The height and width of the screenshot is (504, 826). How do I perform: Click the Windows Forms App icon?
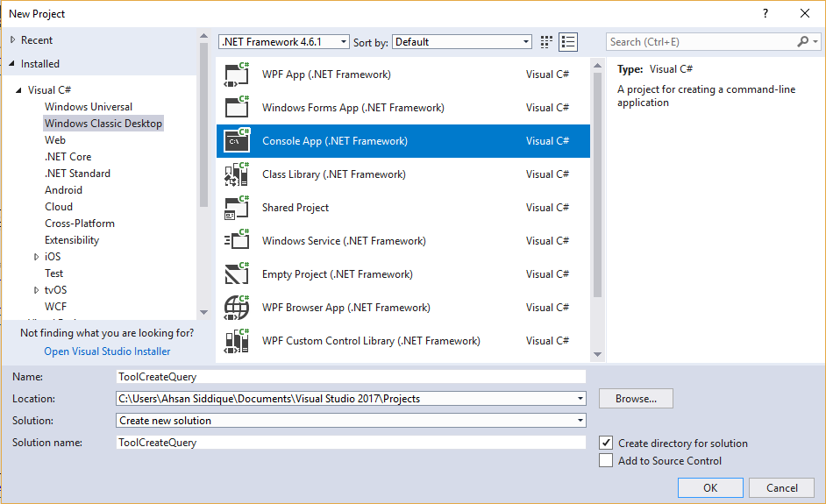coord(237,108)
